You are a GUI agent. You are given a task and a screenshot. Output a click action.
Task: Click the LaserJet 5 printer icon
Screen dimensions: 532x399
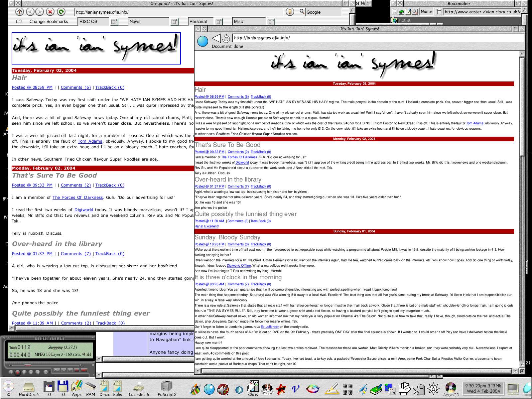[139, 388]
